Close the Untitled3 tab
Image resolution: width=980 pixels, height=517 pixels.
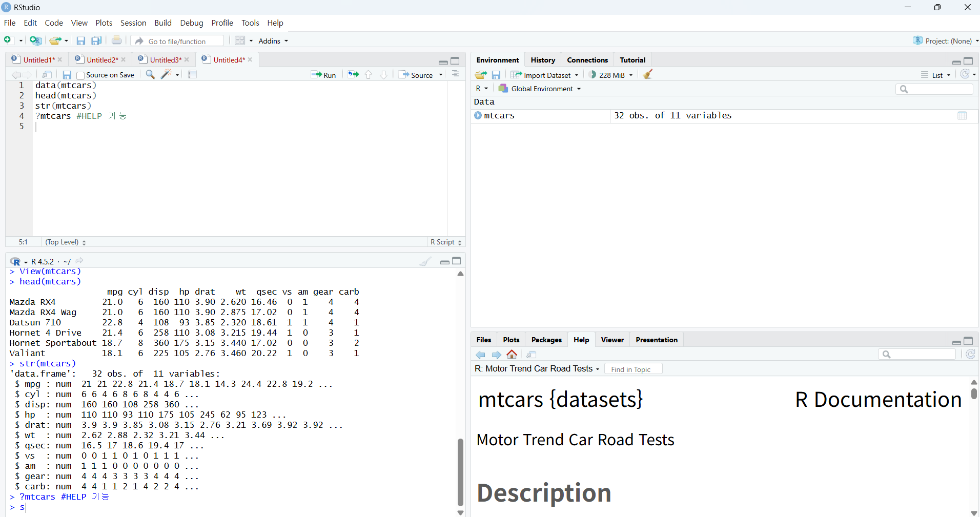[x=187, y=60]
